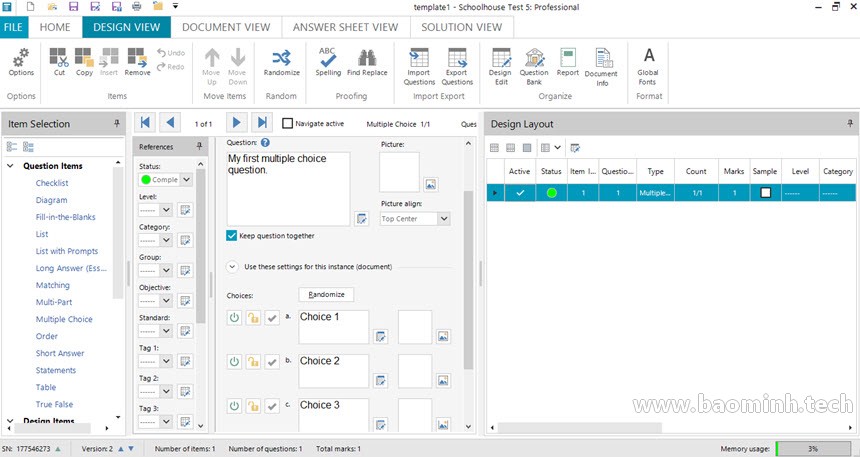Open the Report tool
Image resolution: width=860 pixels, height=457 pixels.
point(568,61)
